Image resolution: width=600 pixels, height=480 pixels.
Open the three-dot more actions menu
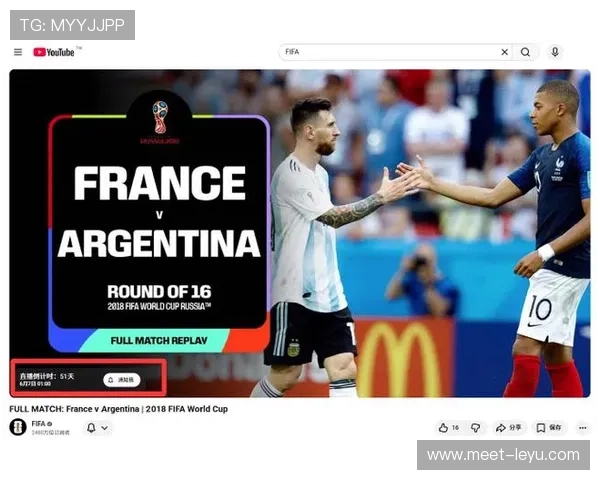[582, 428]
